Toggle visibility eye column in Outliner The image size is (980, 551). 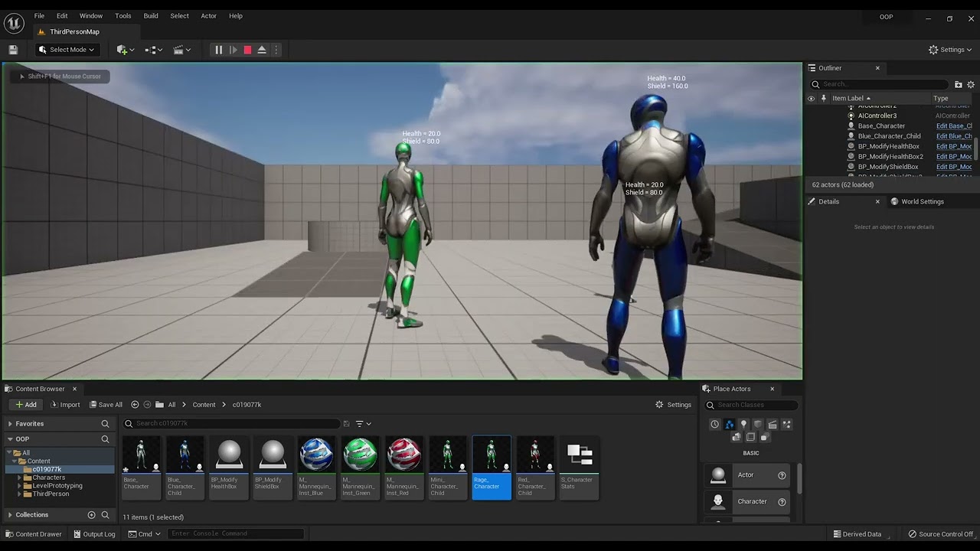click(x=811, y=99)
